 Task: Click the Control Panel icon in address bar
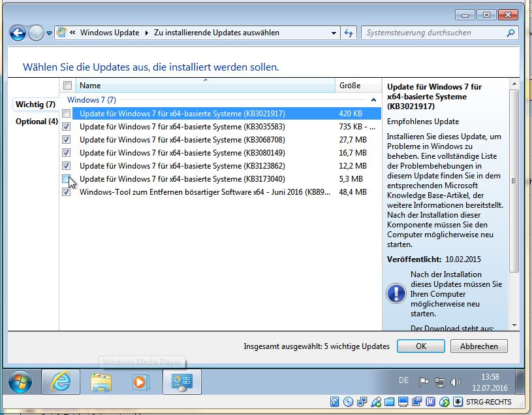pyautogui.click(x=61, y=33)
